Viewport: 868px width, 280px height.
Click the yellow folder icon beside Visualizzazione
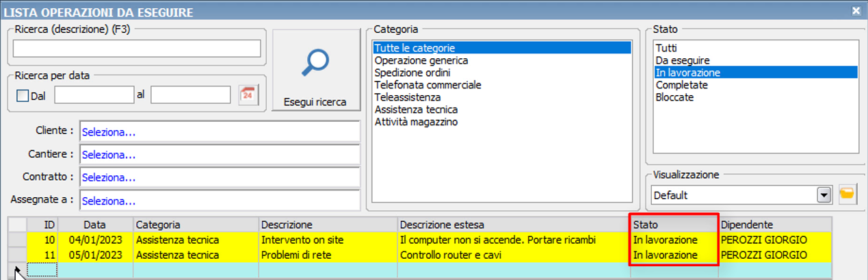coord(847,194)
